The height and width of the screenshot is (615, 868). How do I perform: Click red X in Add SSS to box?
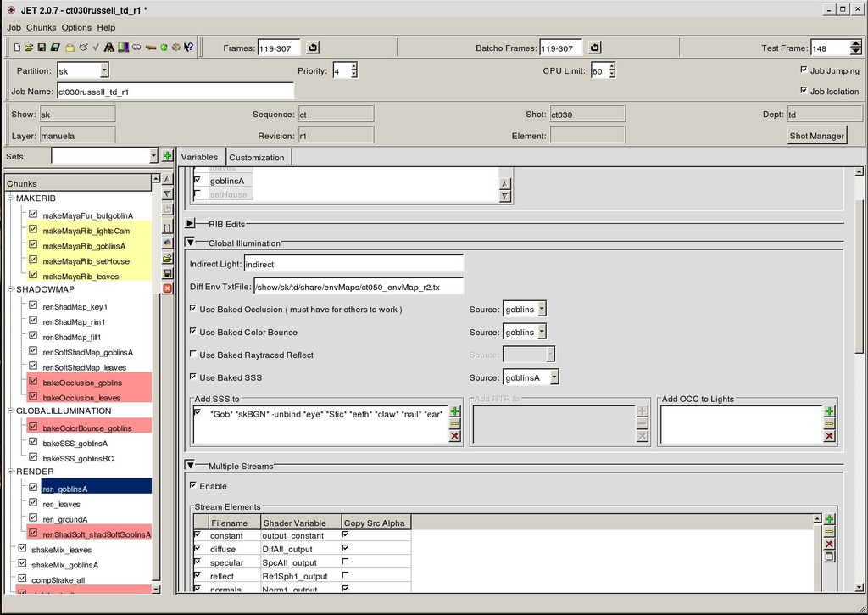tap(454, 436)
